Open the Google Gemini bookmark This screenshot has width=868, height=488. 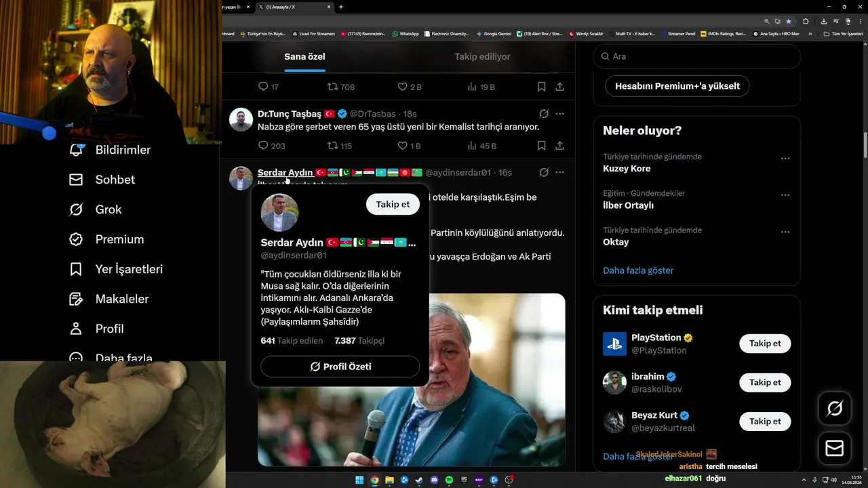coord(494,34)
